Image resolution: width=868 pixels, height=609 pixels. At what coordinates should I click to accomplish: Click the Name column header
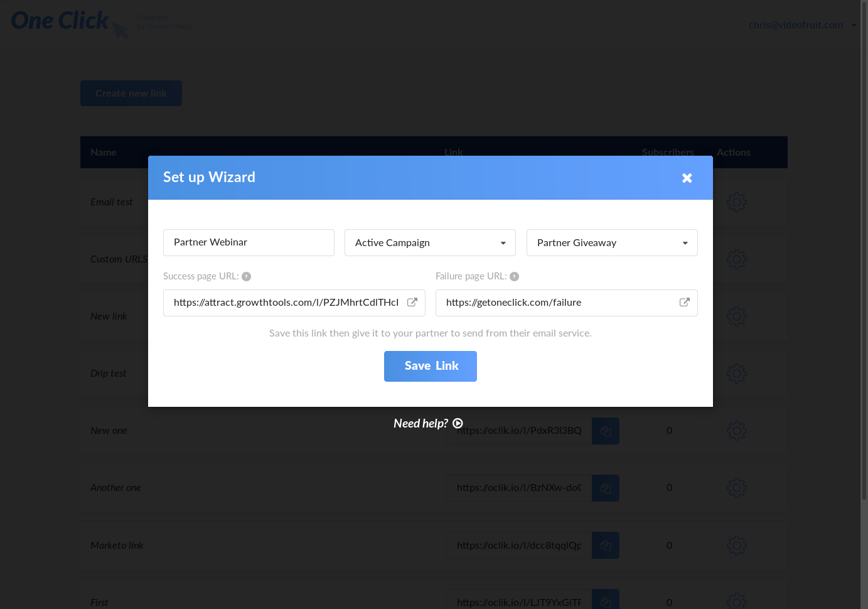point(104,153)
